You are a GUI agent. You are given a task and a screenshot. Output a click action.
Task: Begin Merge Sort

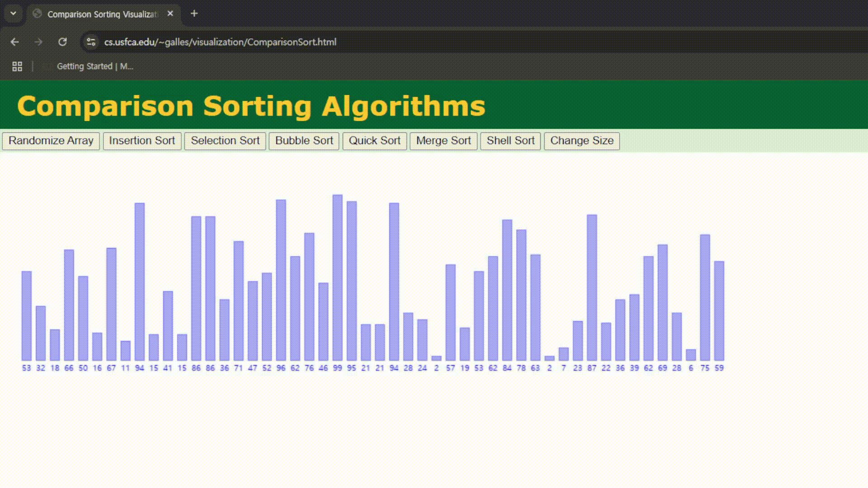443,141
